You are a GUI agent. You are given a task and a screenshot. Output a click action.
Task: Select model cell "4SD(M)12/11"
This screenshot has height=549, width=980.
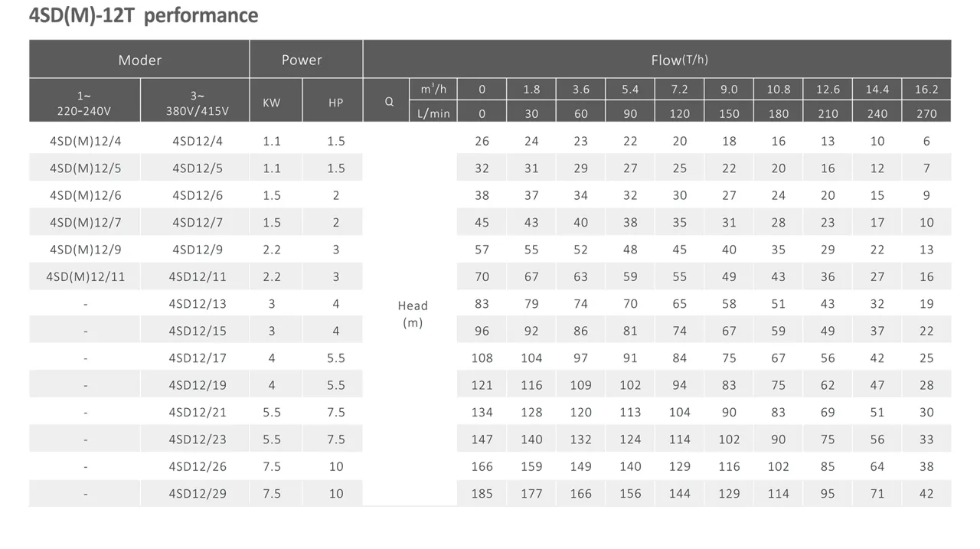click(x=85, y=276)
